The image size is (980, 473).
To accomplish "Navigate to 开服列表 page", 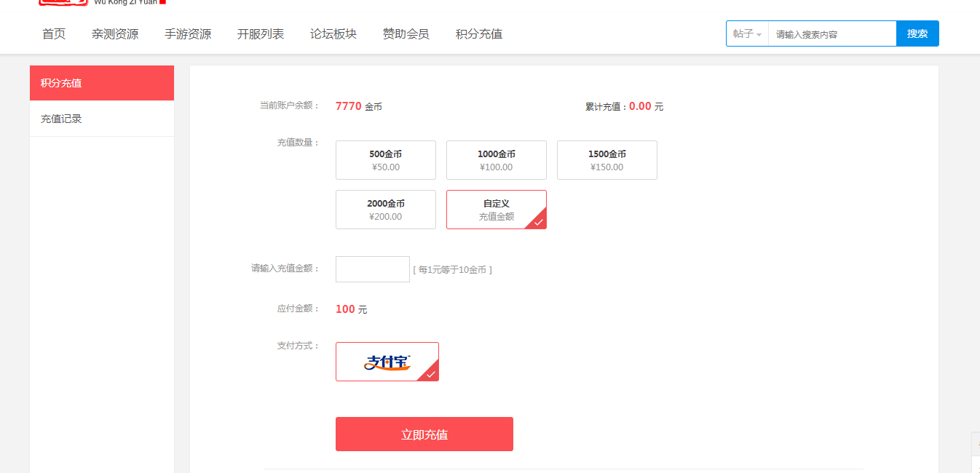I will 261,34.
